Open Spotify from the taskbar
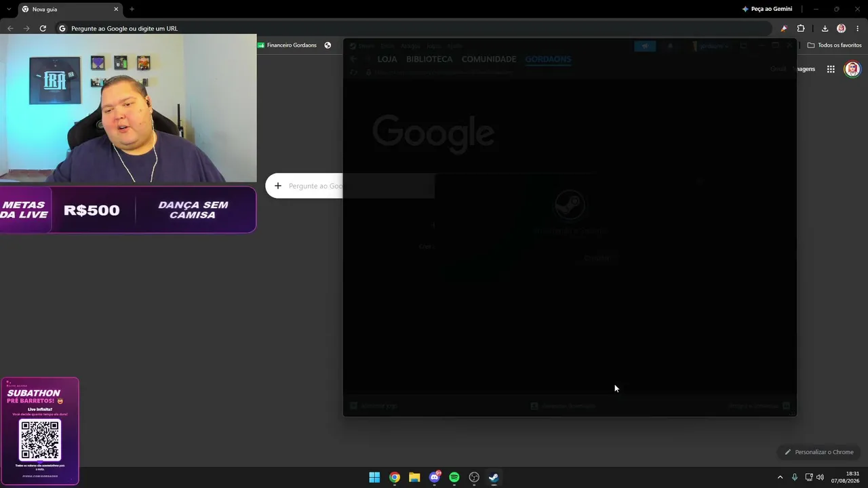Viewport: 868px width, 488px height. (454, 477)
